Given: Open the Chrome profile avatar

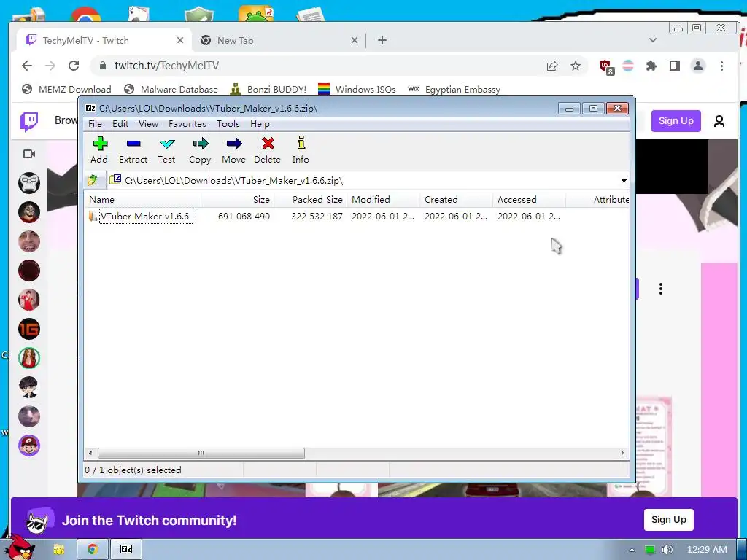Looking at the screenshot, I should (x=698, y=66).
